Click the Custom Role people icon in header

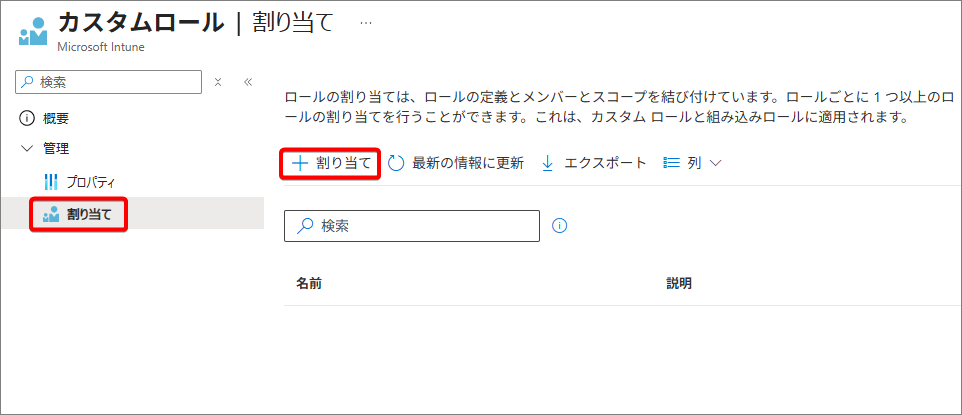33,30
